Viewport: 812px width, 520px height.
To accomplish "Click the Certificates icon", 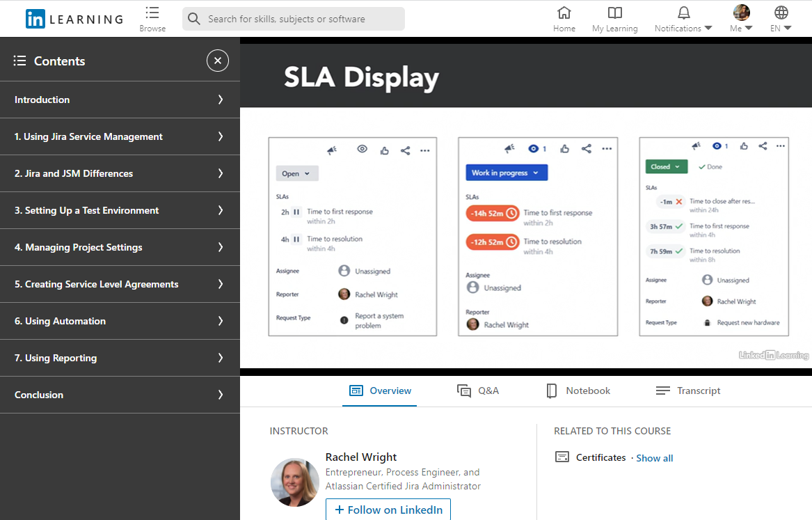I will click(x=562, y=457).
